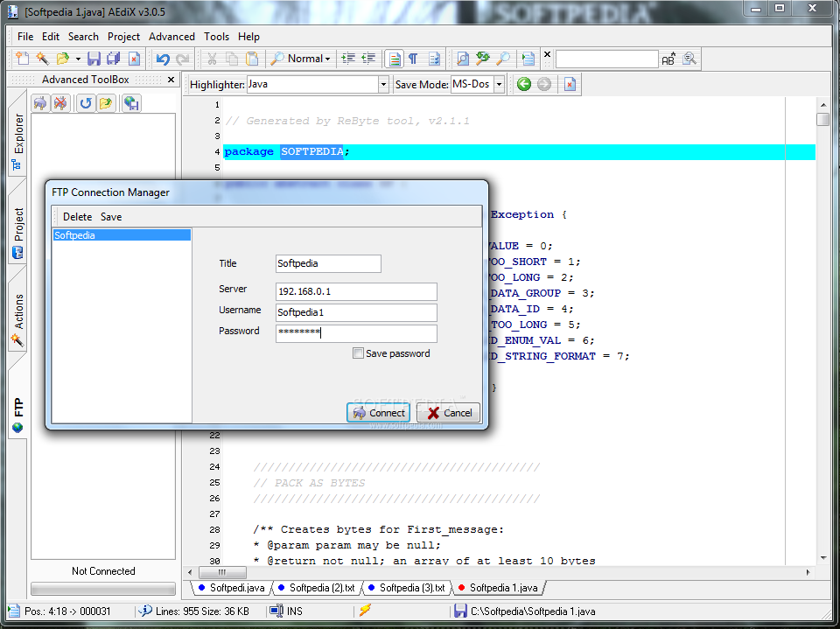
Task: Open the Tools menu
Action: [x=216, y=37]
